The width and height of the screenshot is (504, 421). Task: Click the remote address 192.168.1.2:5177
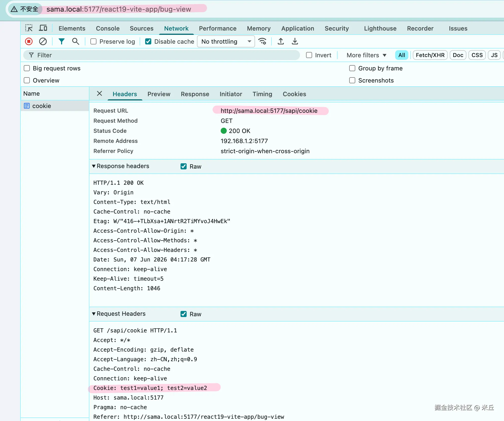coord(244,141)
